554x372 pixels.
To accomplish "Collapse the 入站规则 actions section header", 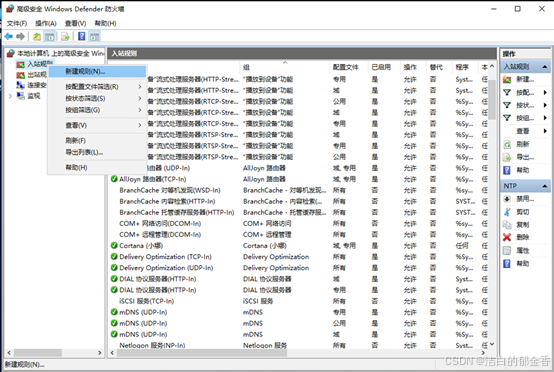I will click(x=525, y=66).
